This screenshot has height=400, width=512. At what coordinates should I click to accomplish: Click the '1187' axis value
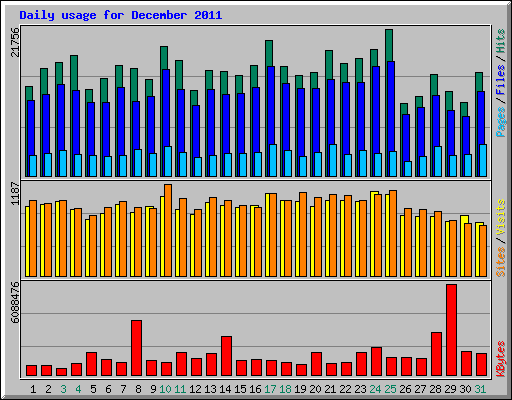pos(15,193)
